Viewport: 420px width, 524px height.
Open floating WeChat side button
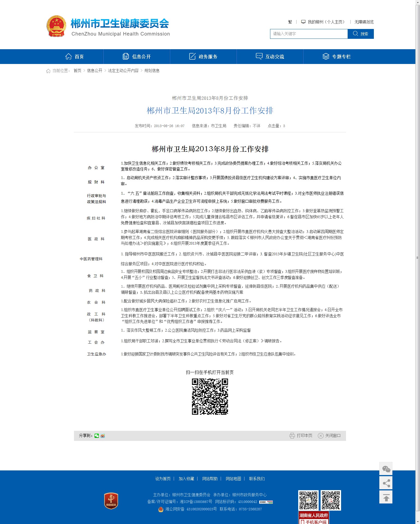(386, 469)
